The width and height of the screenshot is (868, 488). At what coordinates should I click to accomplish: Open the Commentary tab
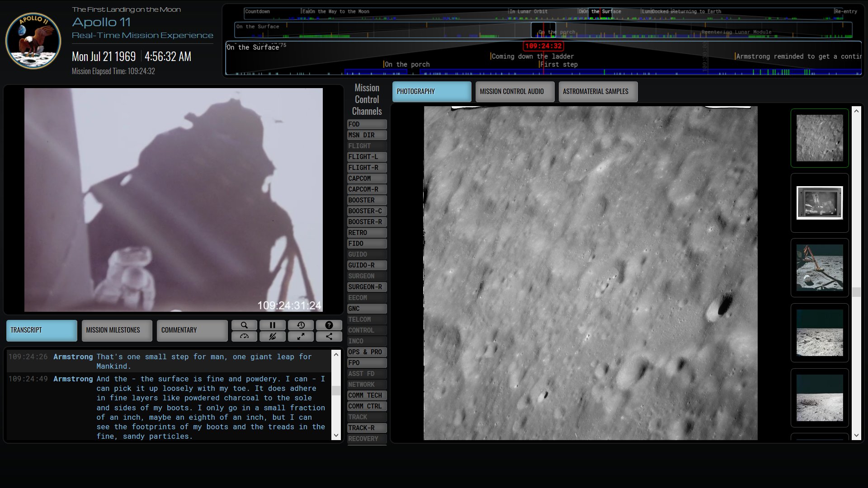click(x=192, y=330)
